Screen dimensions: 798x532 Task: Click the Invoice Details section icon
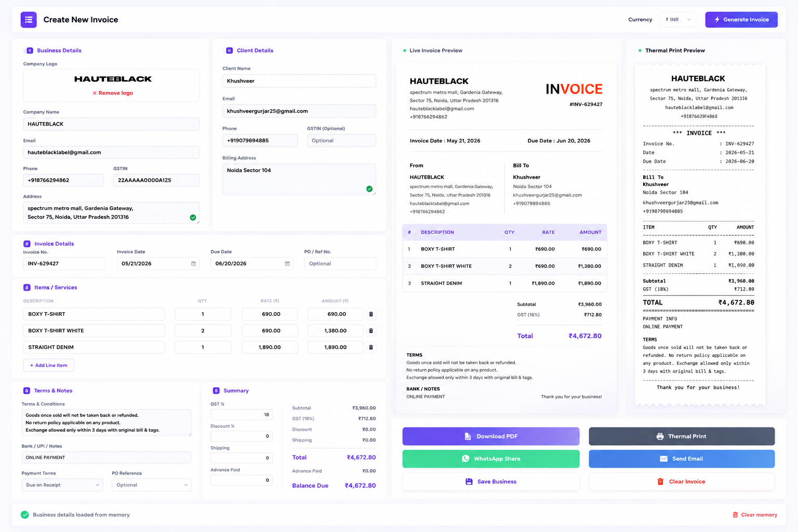click(x=27, y=244)
